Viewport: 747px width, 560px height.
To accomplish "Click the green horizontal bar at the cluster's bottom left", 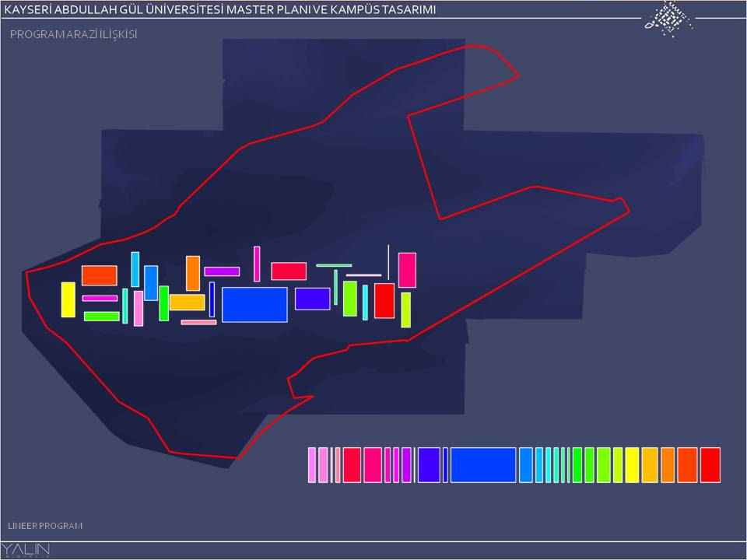I will [101, 316].
